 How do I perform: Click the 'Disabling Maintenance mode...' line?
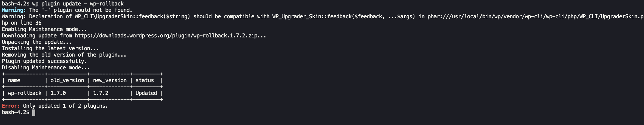tap(46, 68)
